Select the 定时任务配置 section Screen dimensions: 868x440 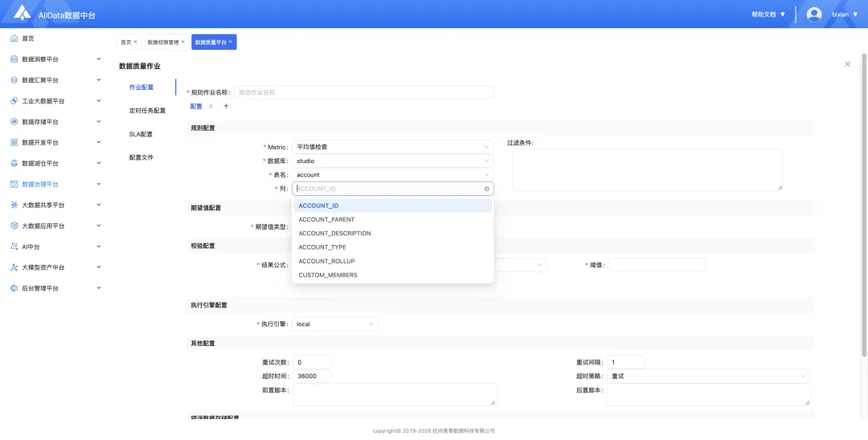(147, 111)
